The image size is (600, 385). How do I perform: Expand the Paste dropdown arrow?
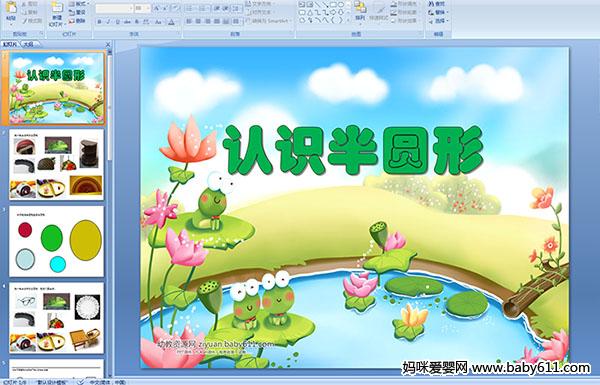11,24
